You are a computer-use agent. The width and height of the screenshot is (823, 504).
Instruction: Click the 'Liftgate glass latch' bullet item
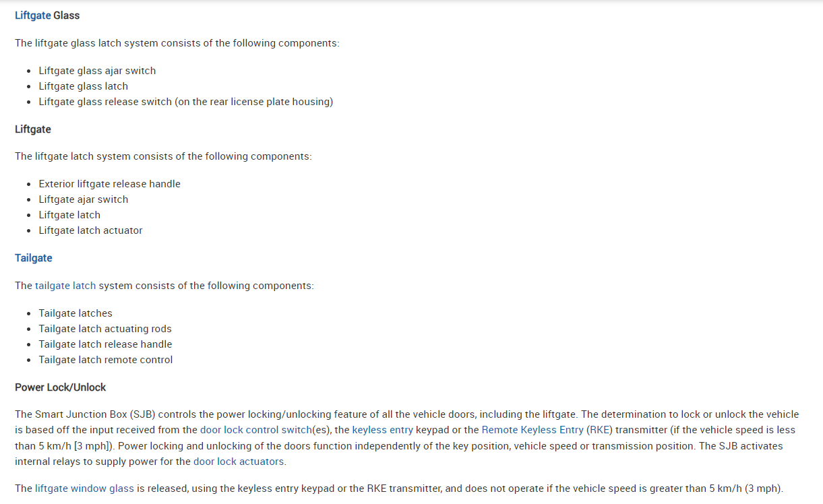(x=83, y=86)
